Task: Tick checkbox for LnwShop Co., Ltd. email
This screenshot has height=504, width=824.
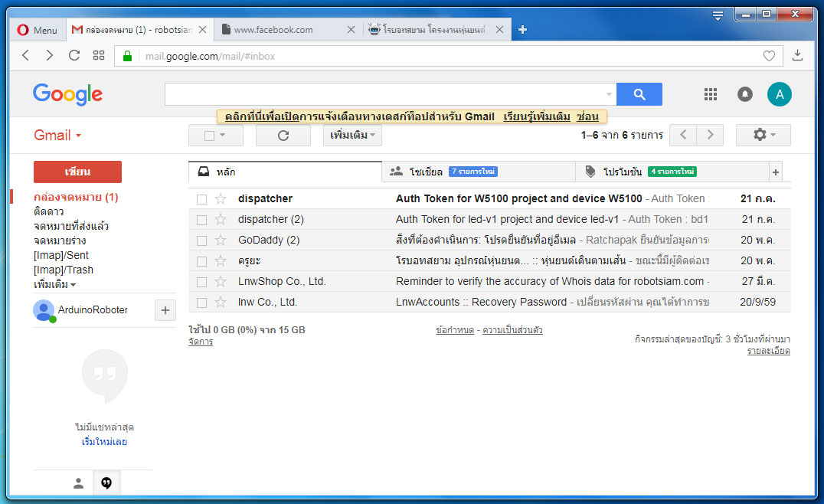Action: coord(202,282)
